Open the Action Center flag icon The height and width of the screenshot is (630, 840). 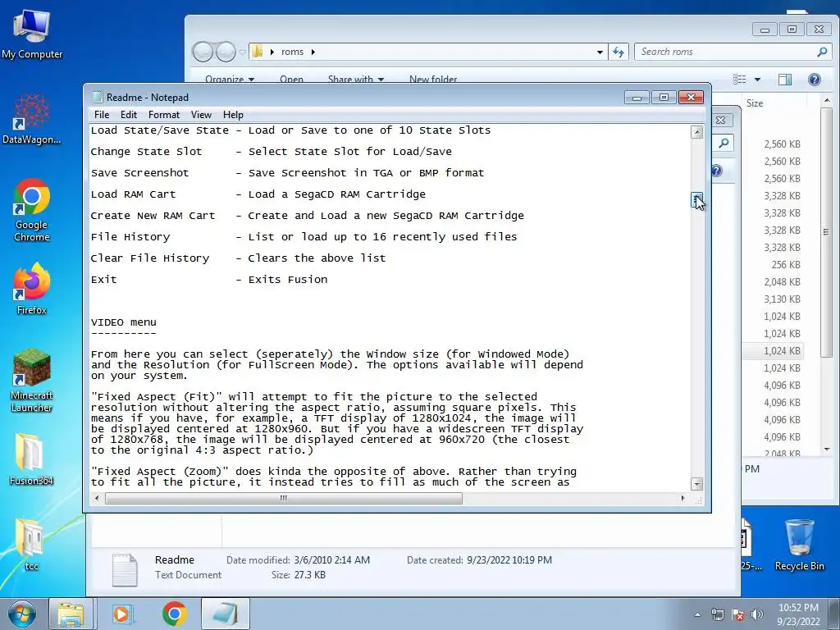coord(737,614)
